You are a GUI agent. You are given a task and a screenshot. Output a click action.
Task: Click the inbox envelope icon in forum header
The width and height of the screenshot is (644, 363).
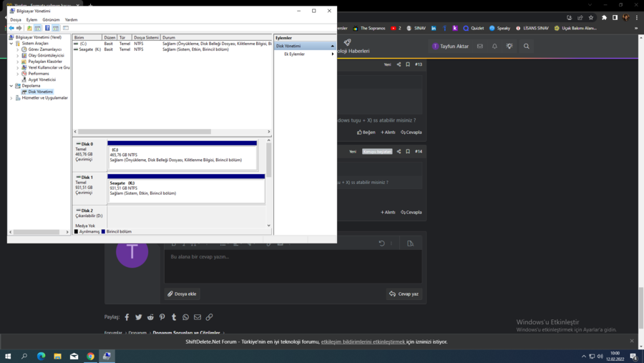pyautogui.click(x=480, y=46)
